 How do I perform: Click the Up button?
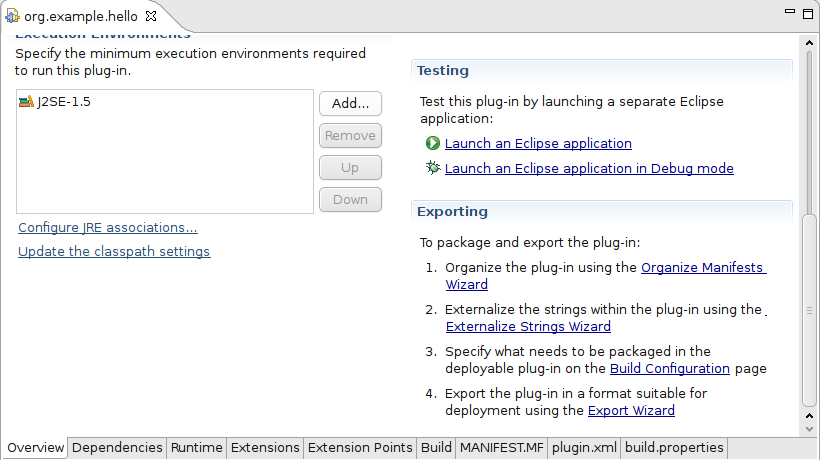pyautogui.click(x=350, y=168)
